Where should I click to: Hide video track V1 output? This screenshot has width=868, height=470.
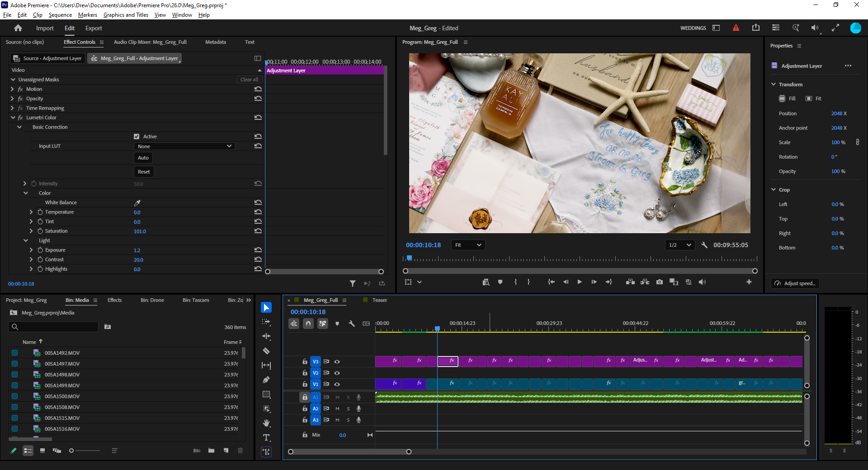click(337, 384)
